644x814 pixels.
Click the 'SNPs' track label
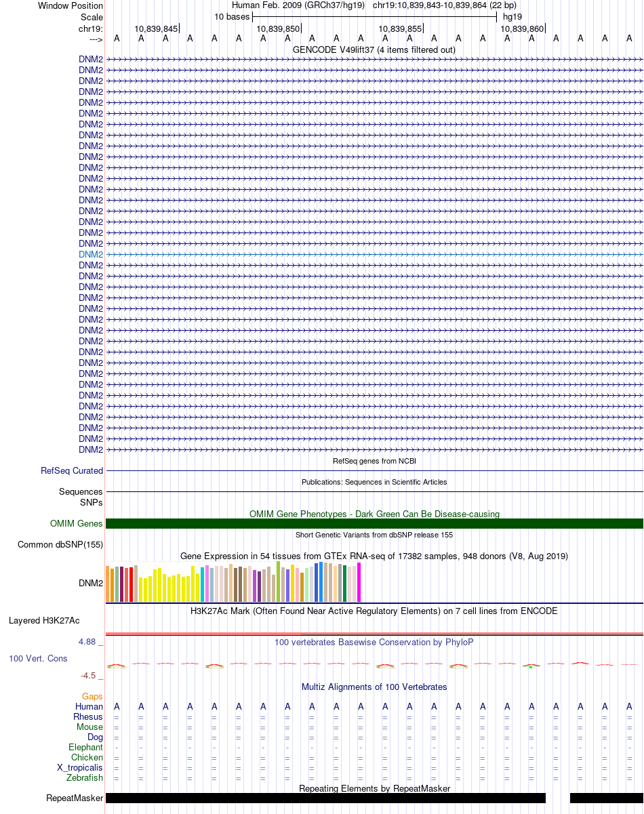pyautogui.click(x=92, y=502)
